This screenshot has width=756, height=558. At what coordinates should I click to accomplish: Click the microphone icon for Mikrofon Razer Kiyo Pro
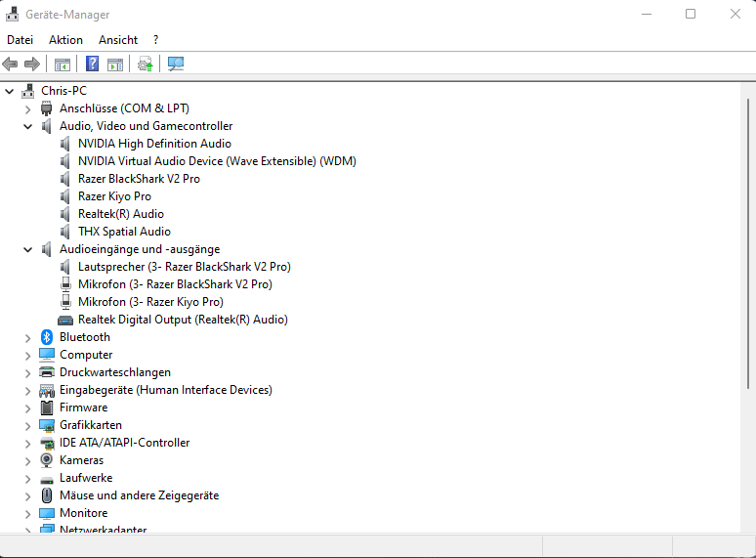65,302
